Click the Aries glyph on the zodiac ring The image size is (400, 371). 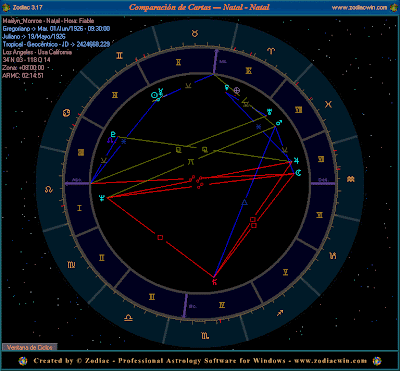(271, 51)
